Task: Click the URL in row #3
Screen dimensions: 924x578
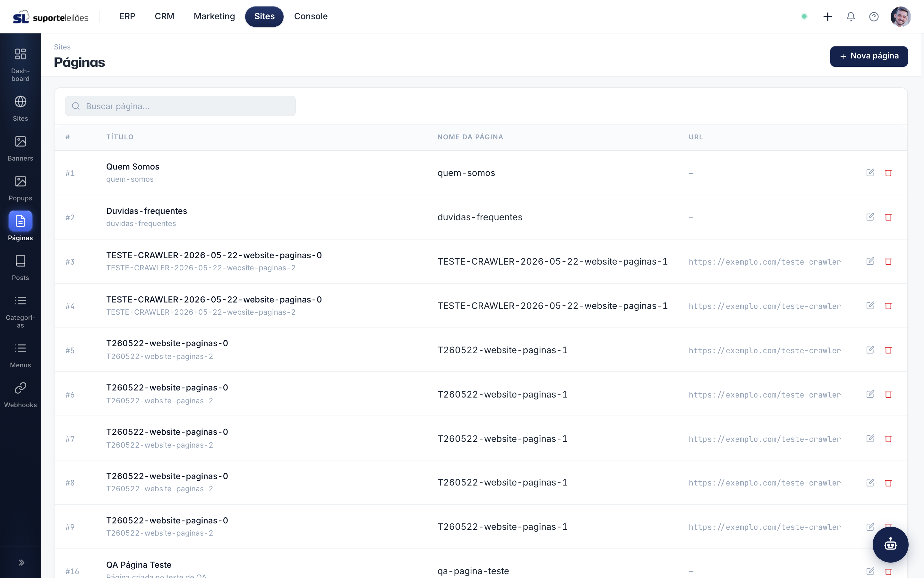Action: (x=765, y=262)
